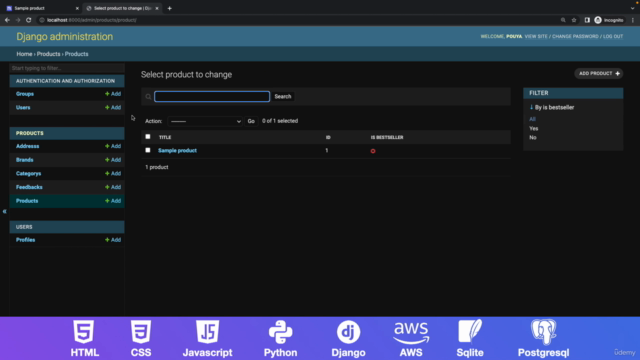
Task: Click the Search button
Action: 283,97
